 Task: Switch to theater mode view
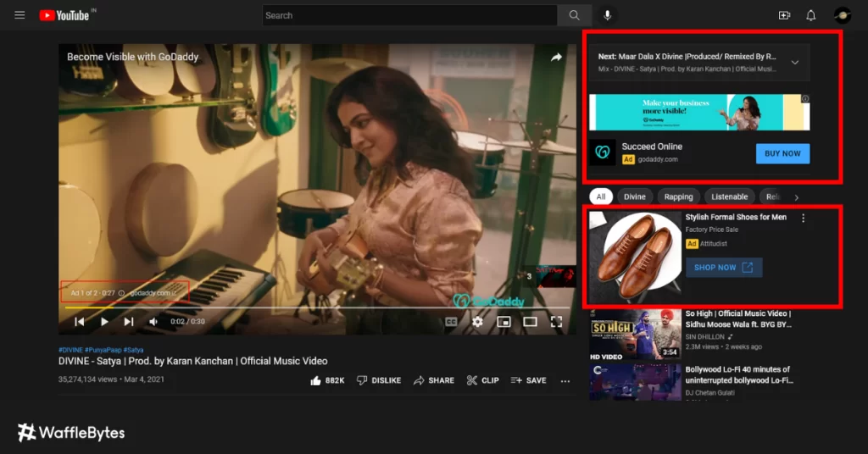(x=530, y=322)
